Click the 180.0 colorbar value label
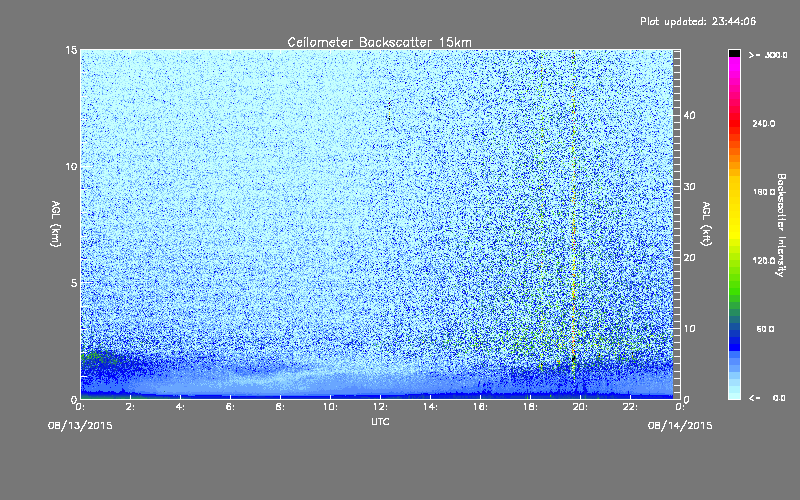This screenshot has width=800, height=500. tap(764, 192)
